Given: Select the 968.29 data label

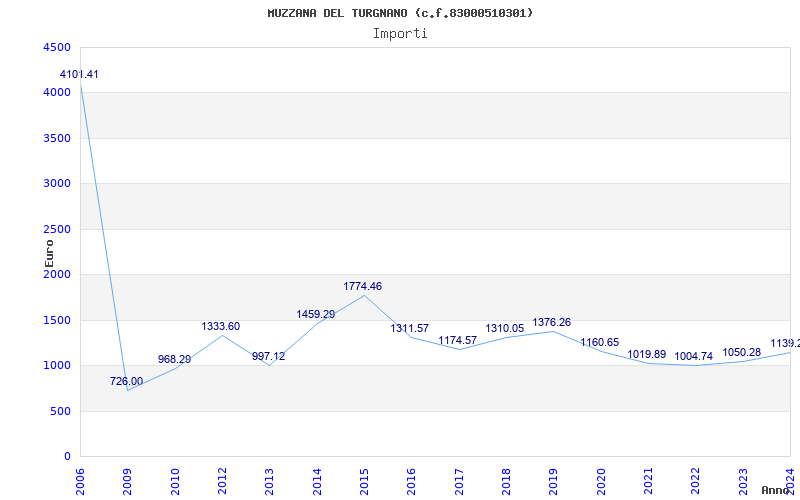Looking at the screenshot, I should click(174, 360).
